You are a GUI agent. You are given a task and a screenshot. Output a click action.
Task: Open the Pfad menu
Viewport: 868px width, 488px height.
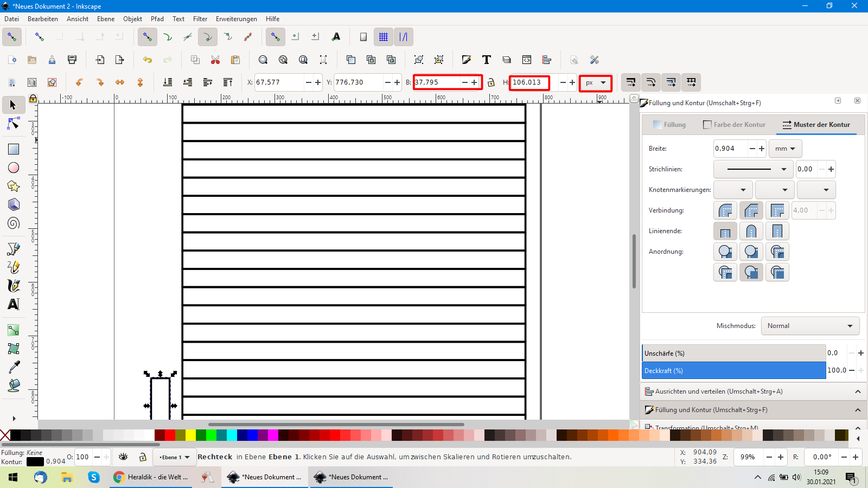[x=157, y=19]
